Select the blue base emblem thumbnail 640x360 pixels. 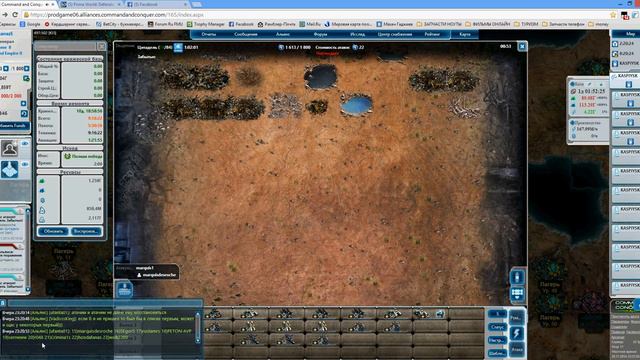[x=9, y=169]
